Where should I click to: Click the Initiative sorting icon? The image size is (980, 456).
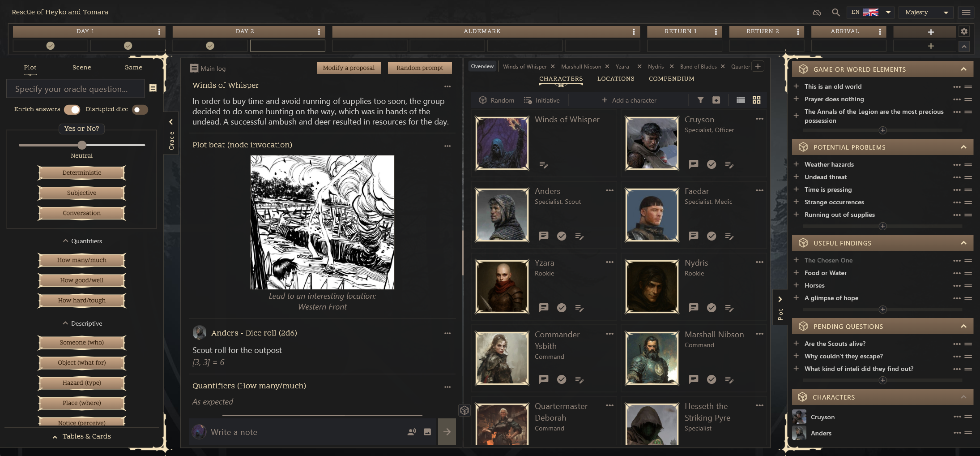tap(528, 100)
